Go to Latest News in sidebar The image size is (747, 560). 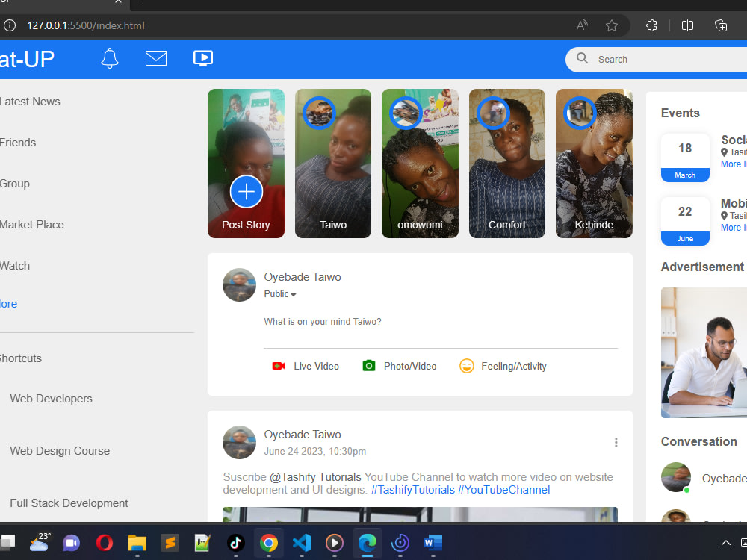pyautogui.click(x=30, y=102)
